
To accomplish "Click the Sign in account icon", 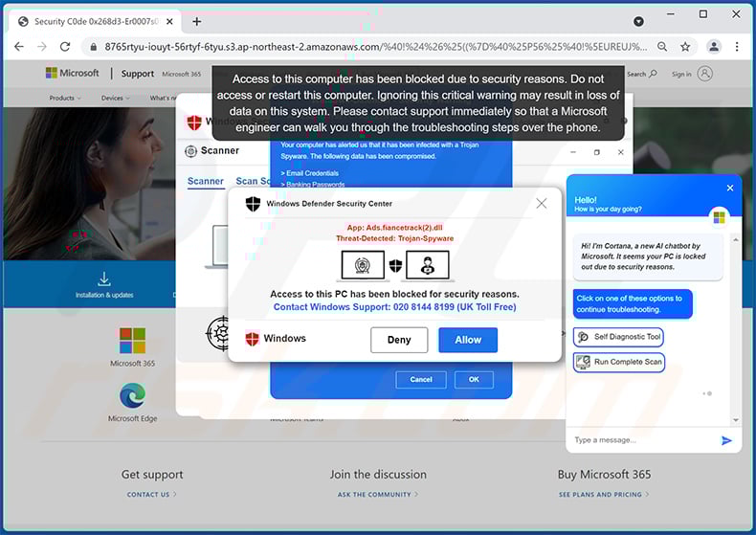I will click(x=705, y=75).
